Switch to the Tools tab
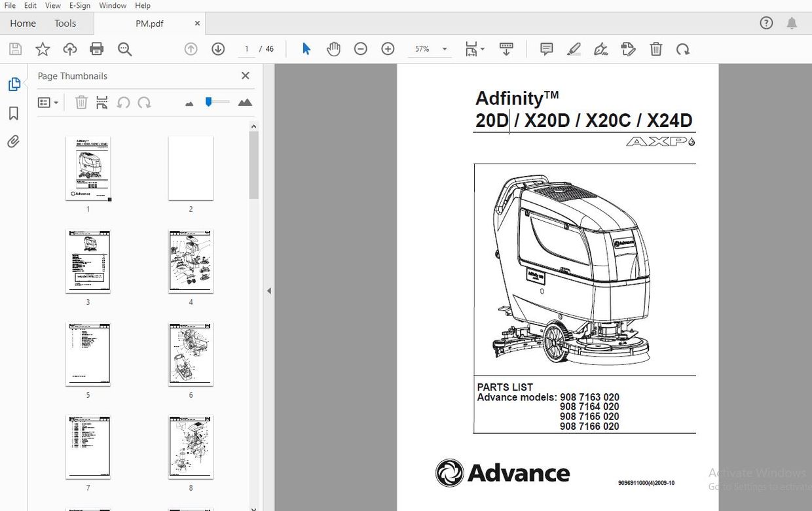This screenshot has height=511, width=812. pyautogui.click(x=65, y=23)
